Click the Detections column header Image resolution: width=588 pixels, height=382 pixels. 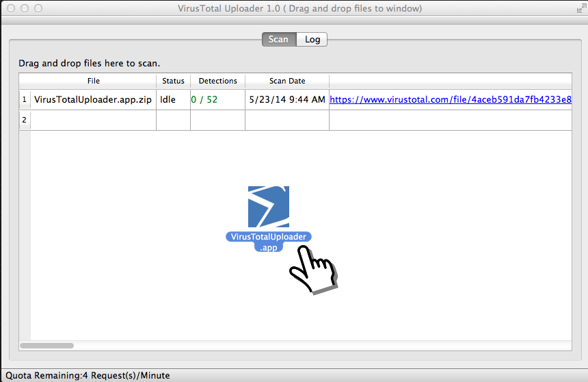[218, 81]
